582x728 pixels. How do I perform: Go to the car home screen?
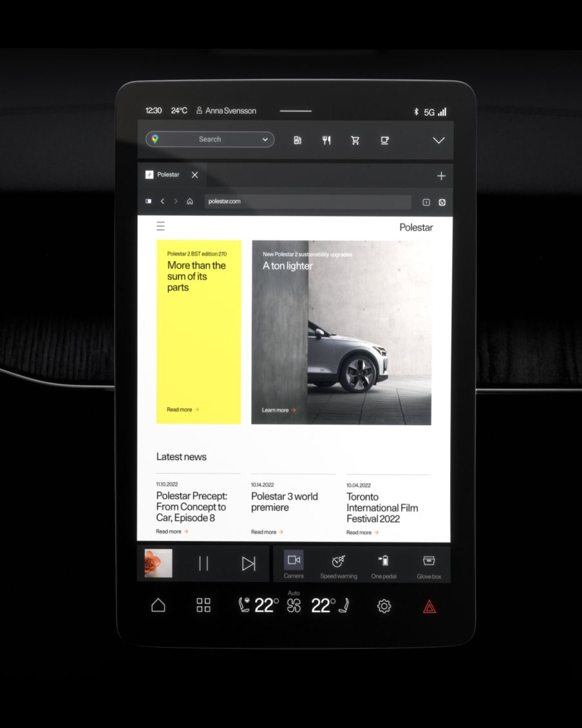(158, 606)
